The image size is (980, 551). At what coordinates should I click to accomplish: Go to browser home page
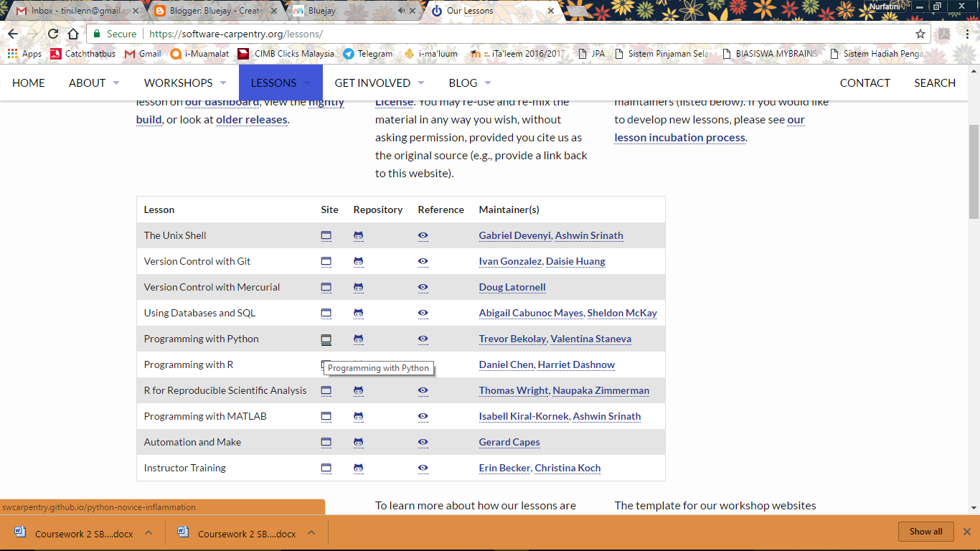[73, 34]
